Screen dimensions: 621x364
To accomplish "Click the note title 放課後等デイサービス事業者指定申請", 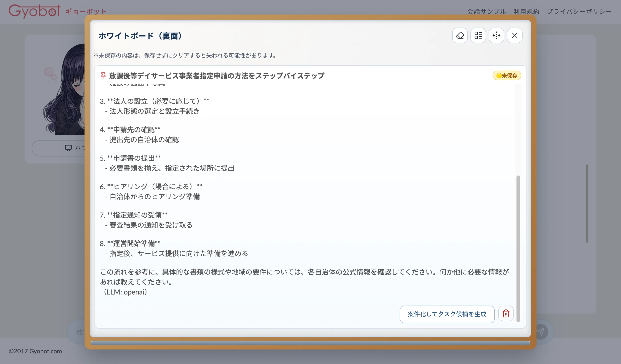I will 217,76.
